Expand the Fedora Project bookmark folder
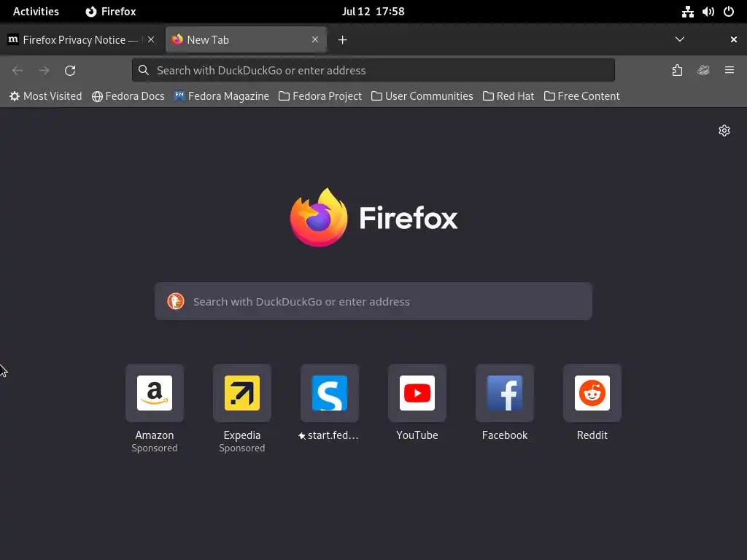747x560 pixels. click(x=320, y=96)
